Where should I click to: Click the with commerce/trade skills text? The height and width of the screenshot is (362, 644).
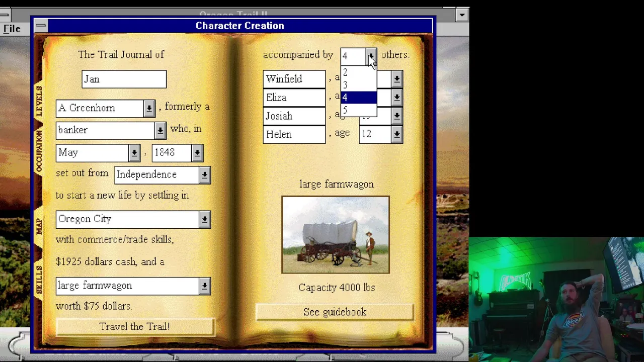(115, 240)
